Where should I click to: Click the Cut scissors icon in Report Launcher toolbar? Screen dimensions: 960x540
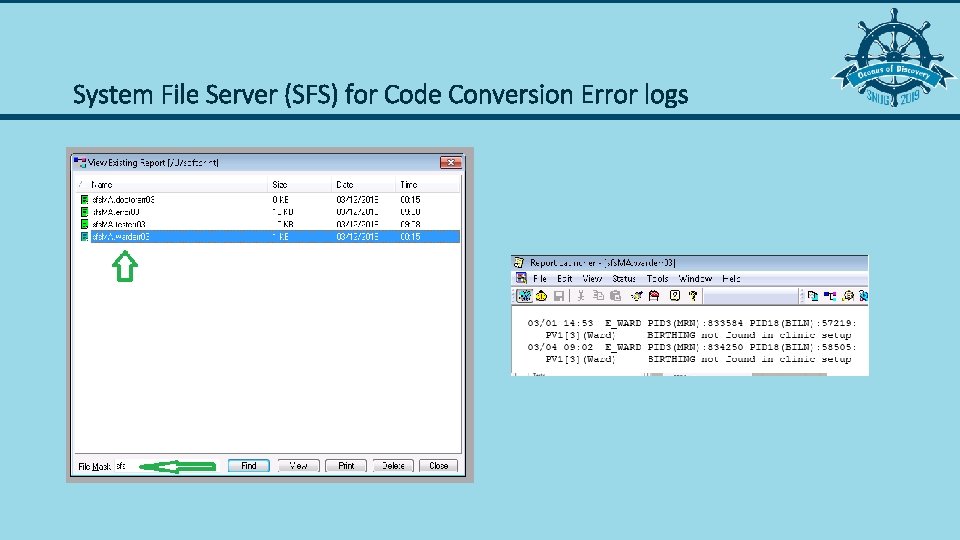pyautogui.click(x=580, y=296)
